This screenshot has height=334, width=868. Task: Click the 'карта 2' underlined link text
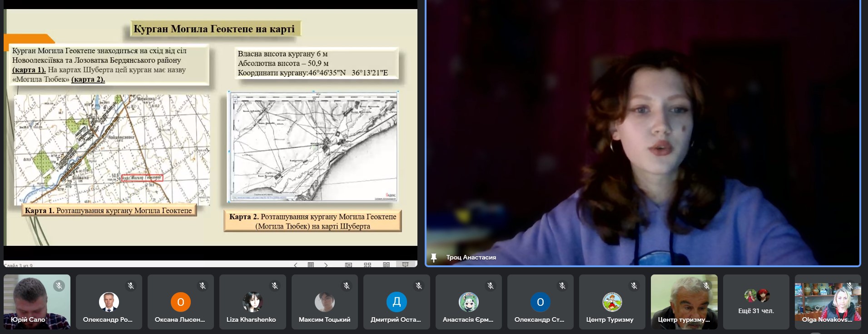[x=88, y=80]
